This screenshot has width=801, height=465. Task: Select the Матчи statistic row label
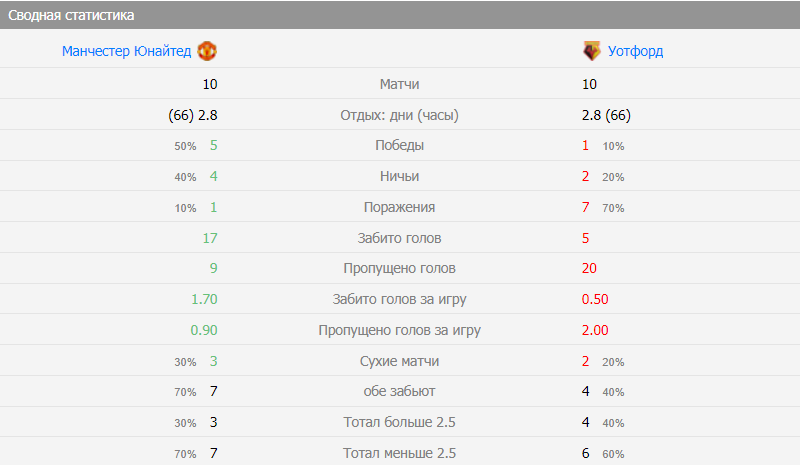[x=400, y=84]
